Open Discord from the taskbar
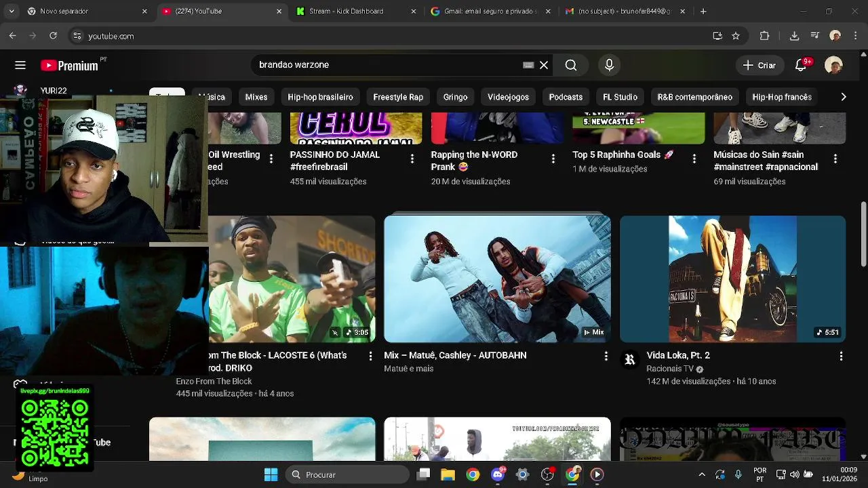 pyautogui.click(x=497, y=474)
